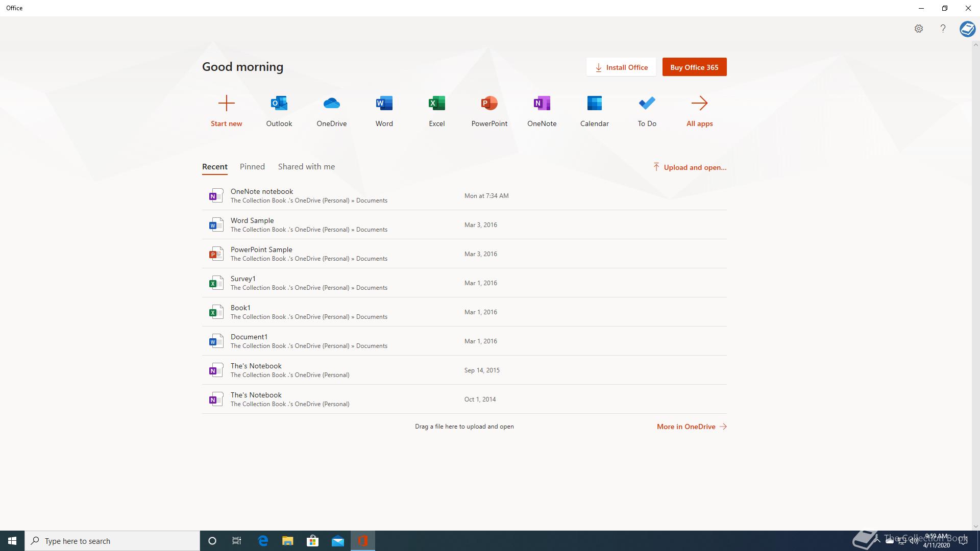Click the All apps arrow icon
The height and width of the screenshot is (551, 980).
700,103
